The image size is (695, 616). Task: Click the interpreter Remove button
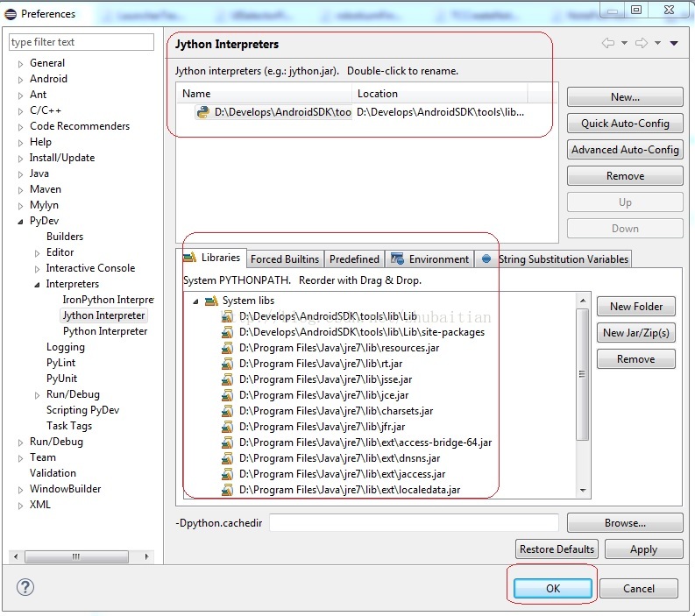point(625,176)
